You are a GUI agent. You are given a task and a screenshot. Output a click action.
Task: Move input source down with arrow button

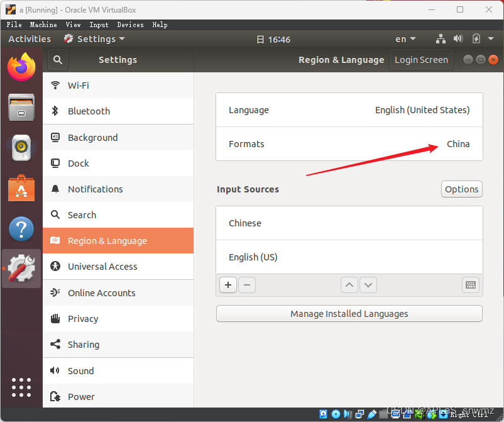[368, 285]
